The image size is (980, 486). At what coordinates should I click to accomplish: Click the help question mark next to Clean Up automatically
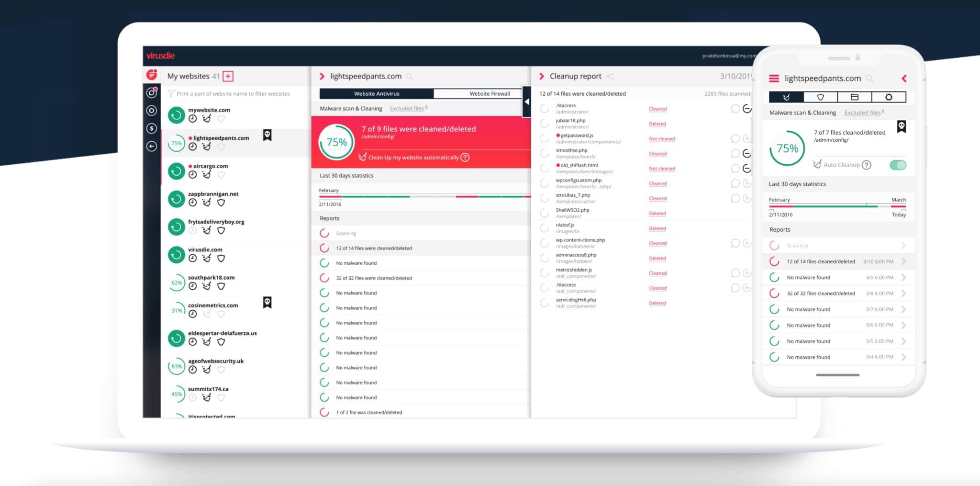tap(465, 158)
